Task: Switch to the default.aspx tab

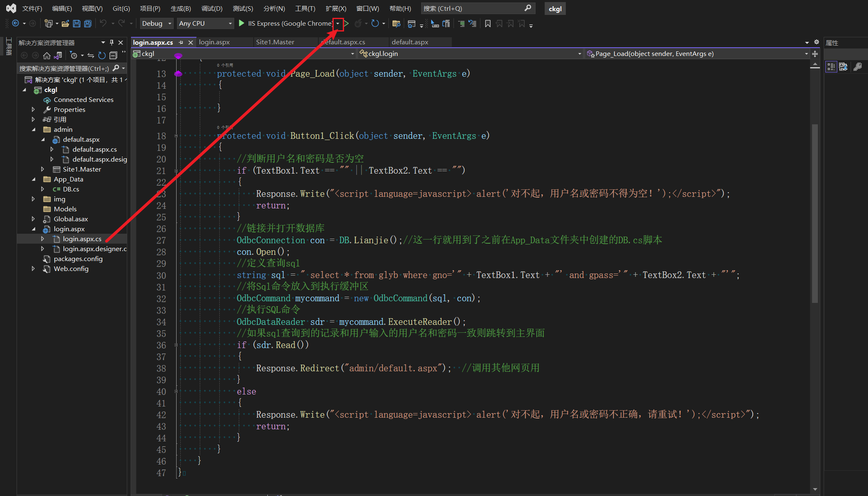Action: 410,42
